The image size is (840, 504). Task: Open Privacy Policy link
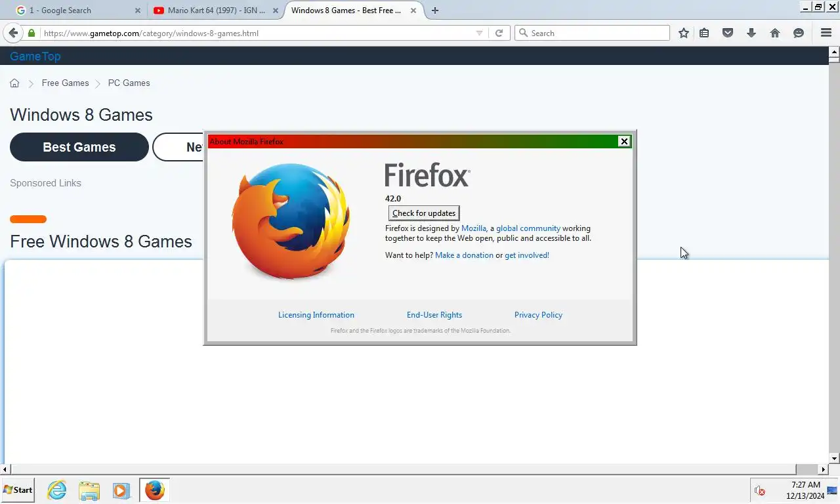[538, 315]
